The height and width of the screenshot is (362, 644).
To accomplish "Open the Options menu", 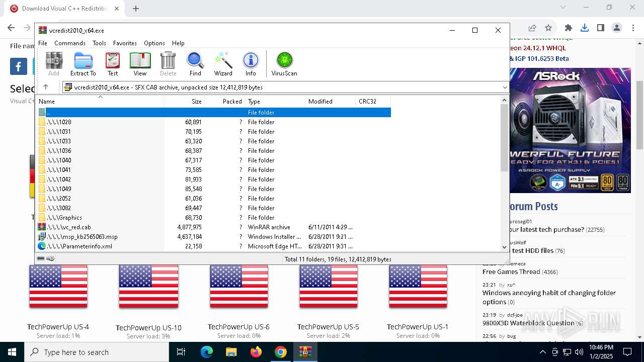I will point(154,43).
